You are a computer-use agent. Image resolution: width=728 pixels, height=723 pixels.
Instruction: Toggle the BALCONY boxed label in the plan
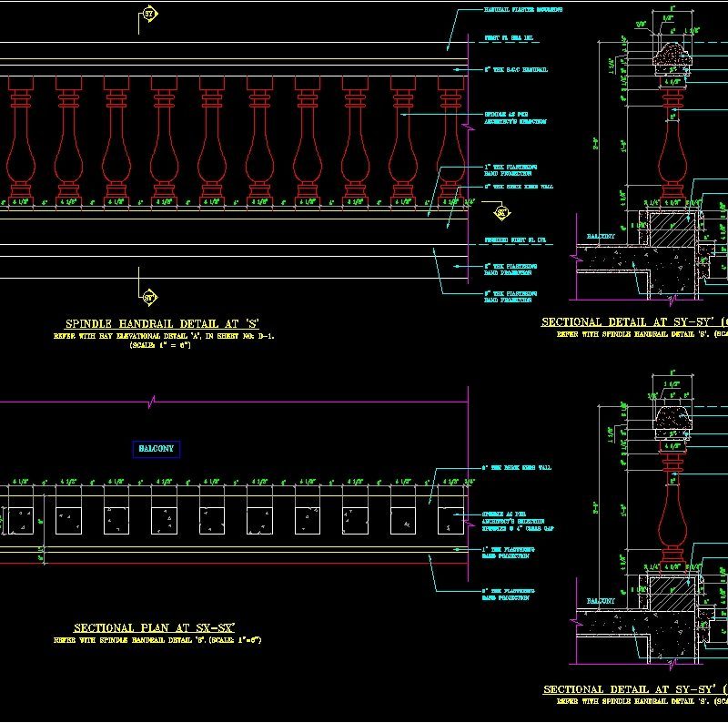156,448
